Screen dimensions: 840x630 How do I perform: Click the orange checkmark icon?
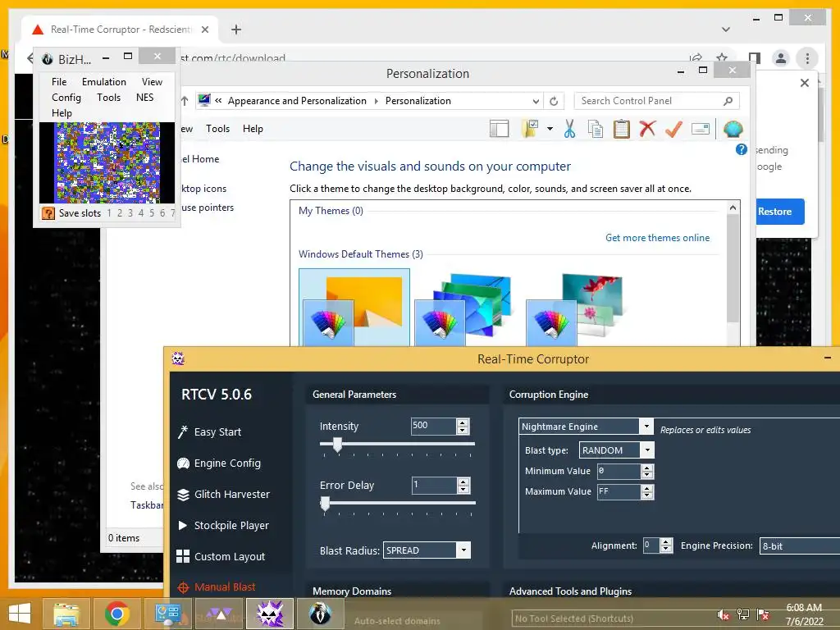673,129
